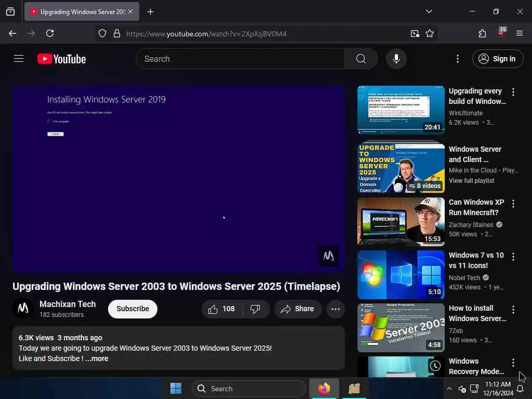Open the Machixan Tech channel avatar
The height and width of the screenshot is (399, 532).
pyautogui.click(x=23, y=309)
